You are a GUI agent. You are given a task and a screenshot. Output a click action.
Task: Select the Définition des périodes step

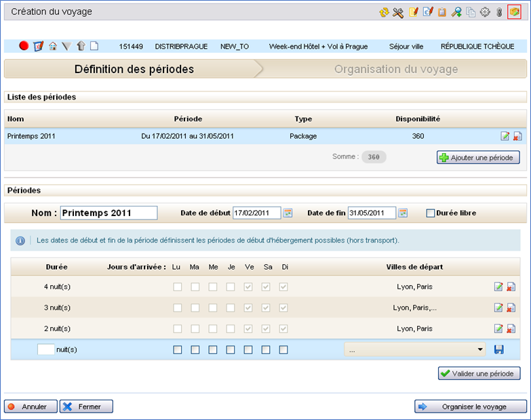134,69
